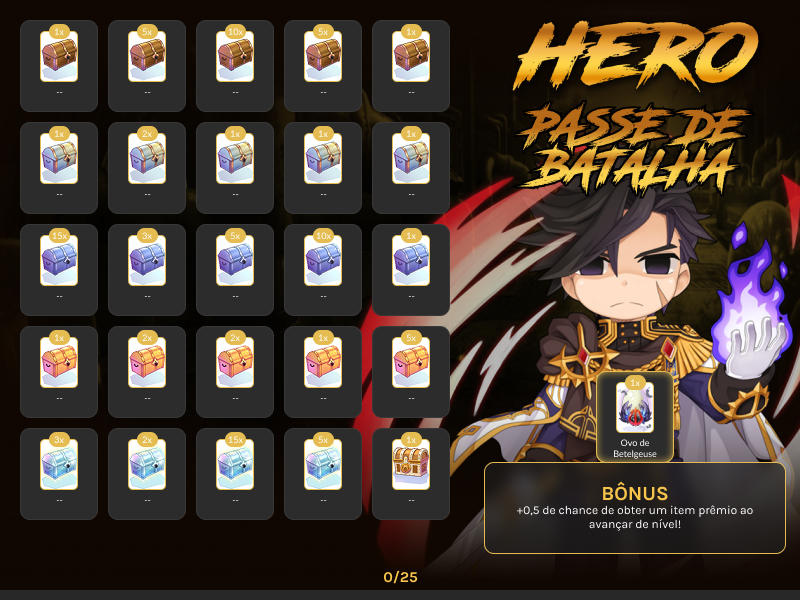Viewport: 800px width, 600px height.
Task: Open the 2x crystal chest reward
Action: click(x=147, y=474)
